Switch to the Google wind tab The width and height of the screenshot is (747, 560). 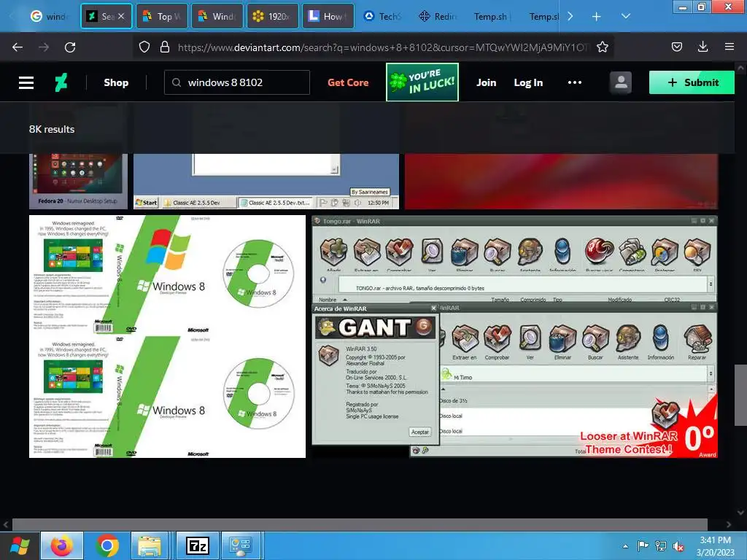[x=50, y=16]
